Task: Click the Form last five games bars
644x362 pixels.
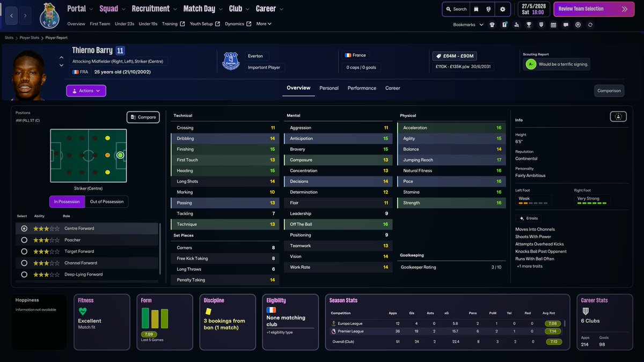Action: click(x=155, y=318)
